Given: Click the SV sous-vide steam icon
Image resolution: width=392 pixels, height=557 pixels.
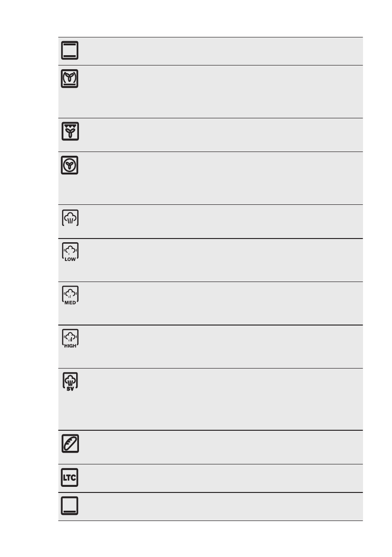Looking at the screenshot, I should point(70,382).
